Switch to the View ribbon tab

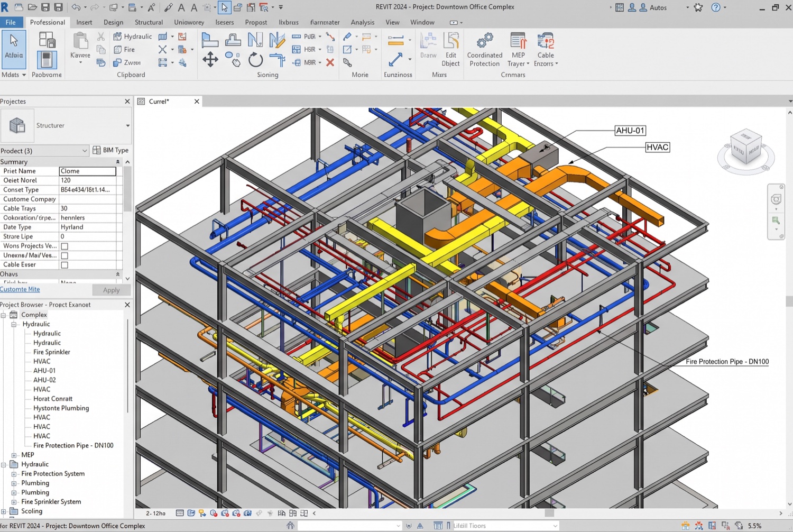(x=392, y=22)
